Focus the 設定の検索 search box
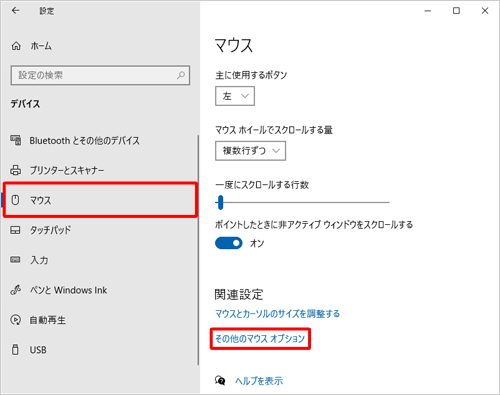The height and width of the screenshot is (395, 500). (x=100, y=75)
